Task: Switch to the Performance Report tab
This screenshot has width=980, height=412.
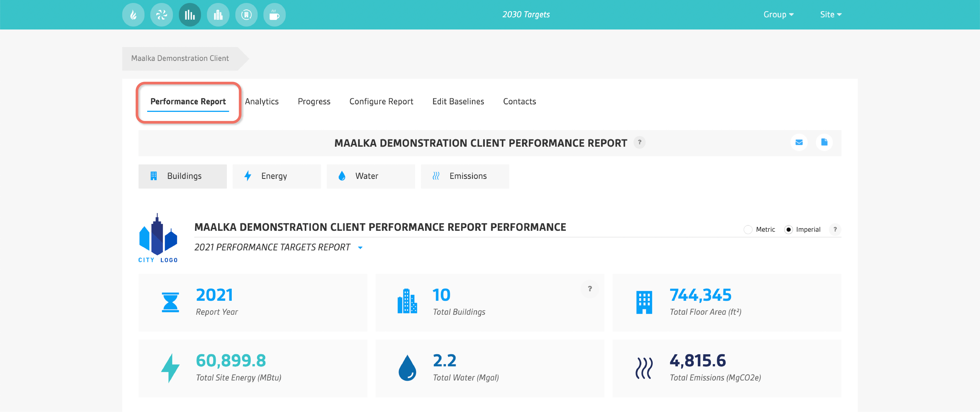Action: 188,102
